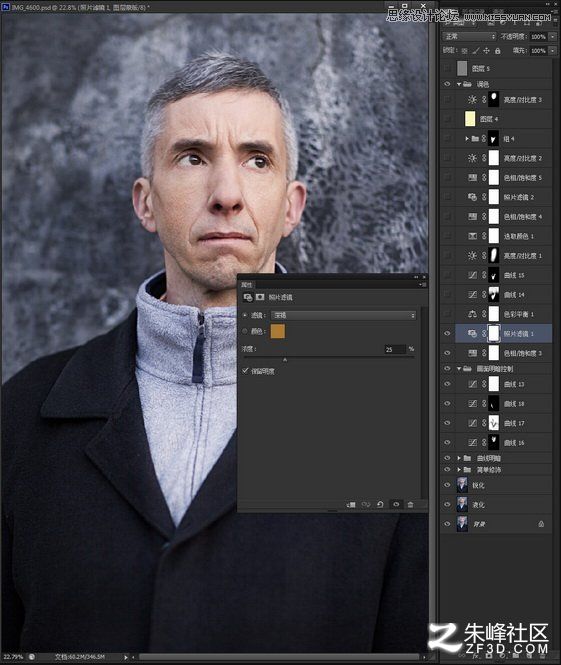
Task: Select the Filter (滤镜) radio button
Action: click(245, 316)
